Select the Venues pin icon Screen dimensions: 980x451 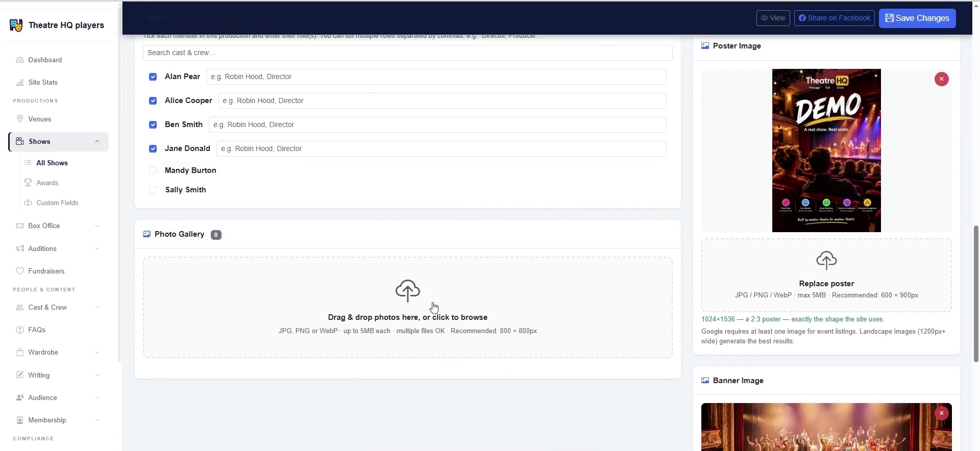[20, 119]
